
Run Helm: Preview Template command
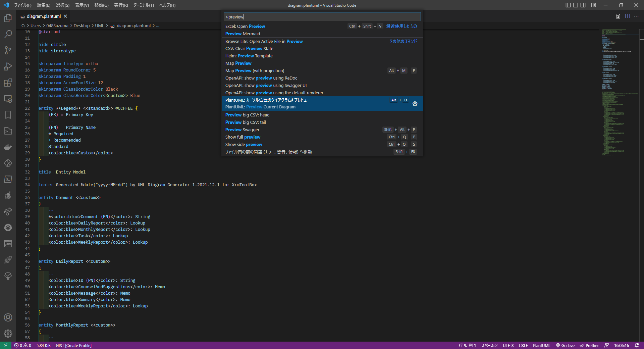tap(322, 56)
